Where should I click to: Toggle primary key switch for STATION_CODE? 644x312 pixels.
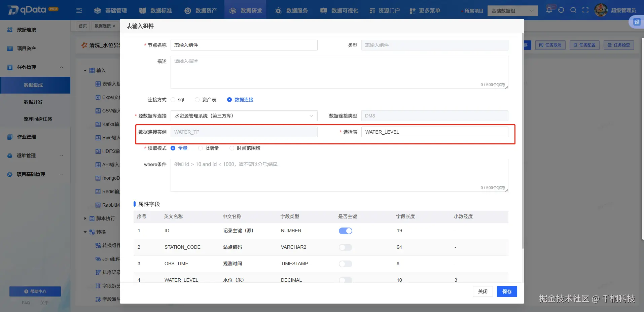(x=346, y=247)
